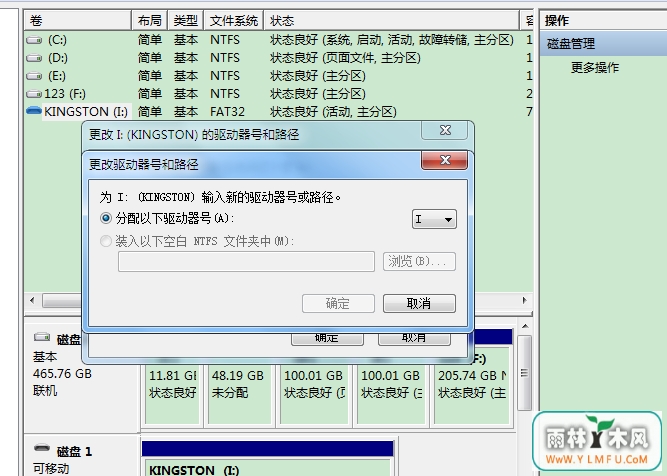The height and width of the screenshot is (476, 667).
Task: Click the (E:) volume drive icon
Action: click(34, 76)
